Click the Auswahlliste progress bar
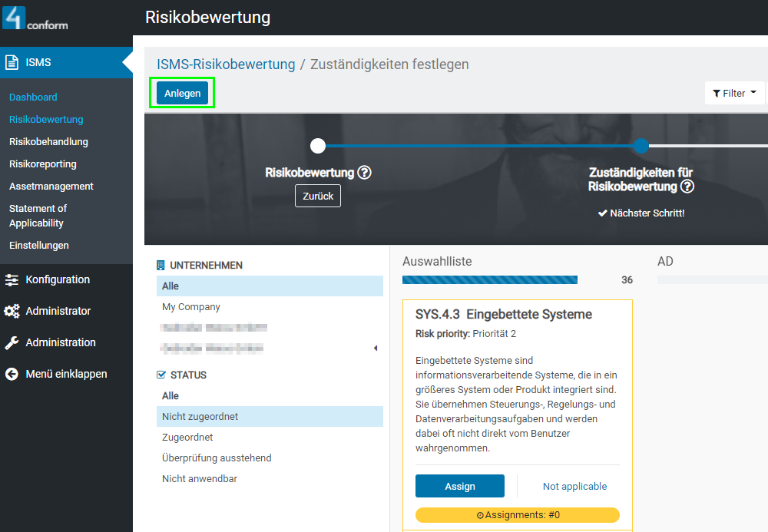The image size is (768, 532). click(490, 280)
